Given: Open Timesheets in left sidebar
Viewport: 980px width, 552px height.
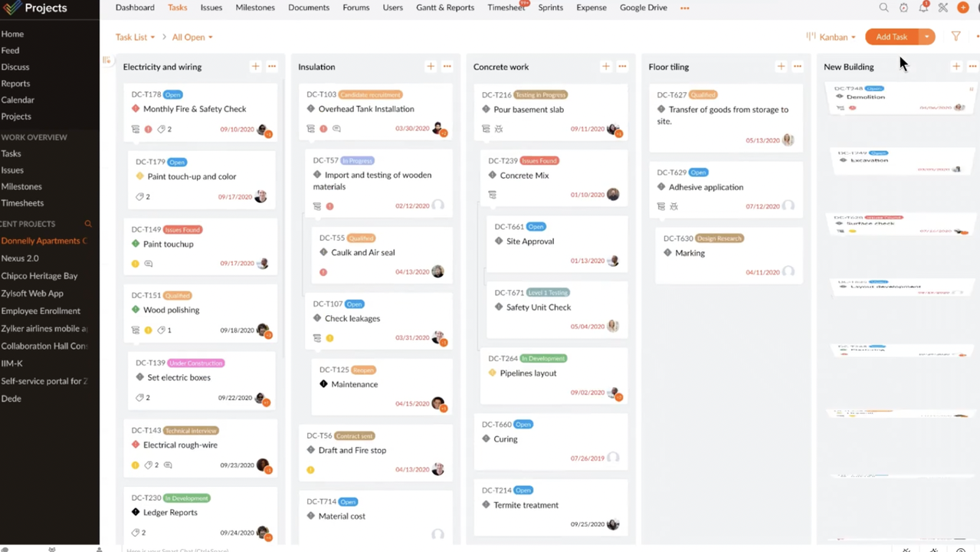Looking at the screenshot, I should (22, 203).
